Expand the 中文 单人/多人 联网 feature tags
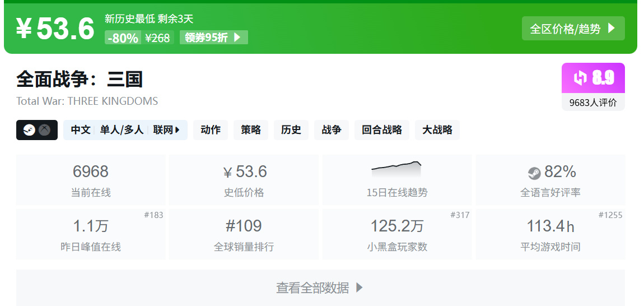 pos(125,130)
